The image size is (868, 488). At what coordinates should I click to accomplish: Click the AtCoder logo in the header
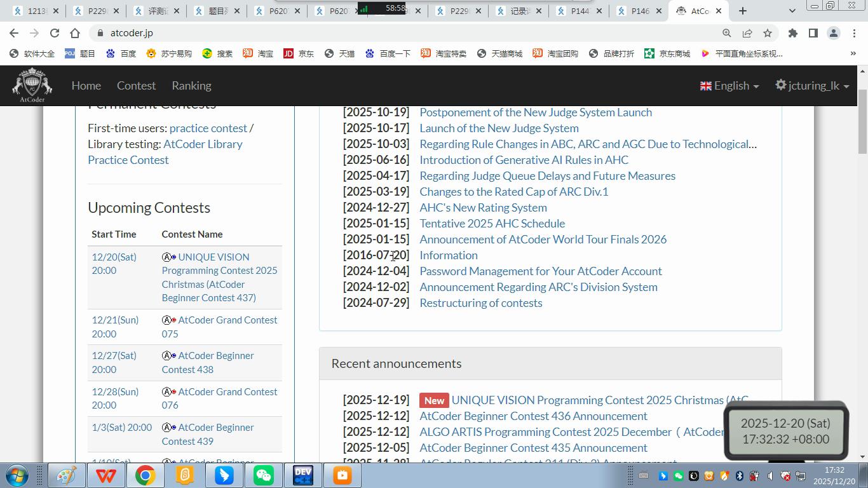pyautogui.click(x=32, y=85)
